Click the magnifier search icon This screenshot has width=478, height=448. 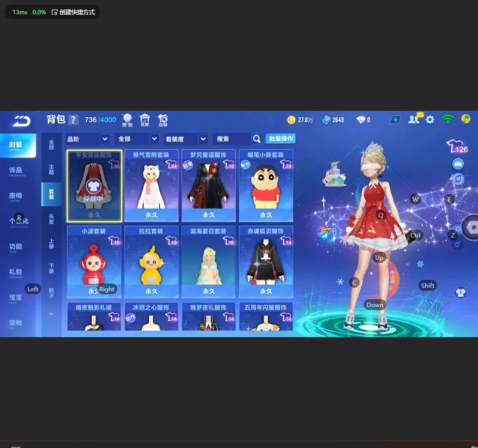(257, 139)
